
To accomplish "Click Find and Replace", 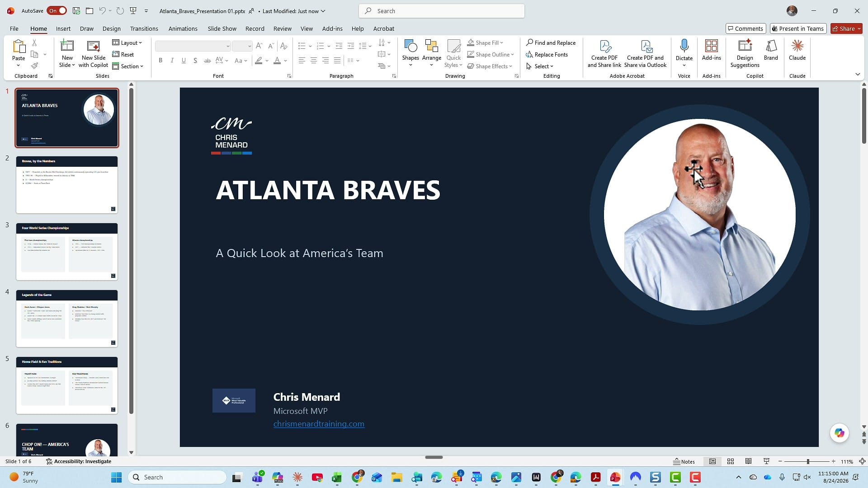I will pos(551,42).
